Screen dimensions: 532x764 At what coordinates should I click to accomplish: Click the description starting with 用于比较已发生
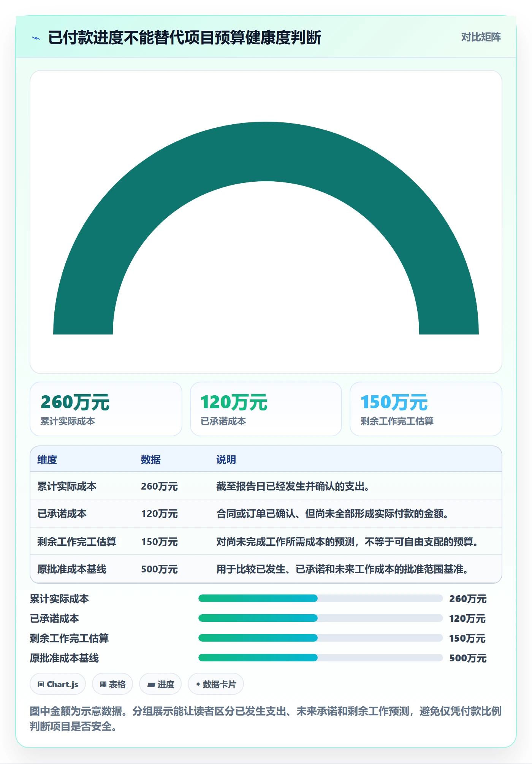(x=342, y=569)
